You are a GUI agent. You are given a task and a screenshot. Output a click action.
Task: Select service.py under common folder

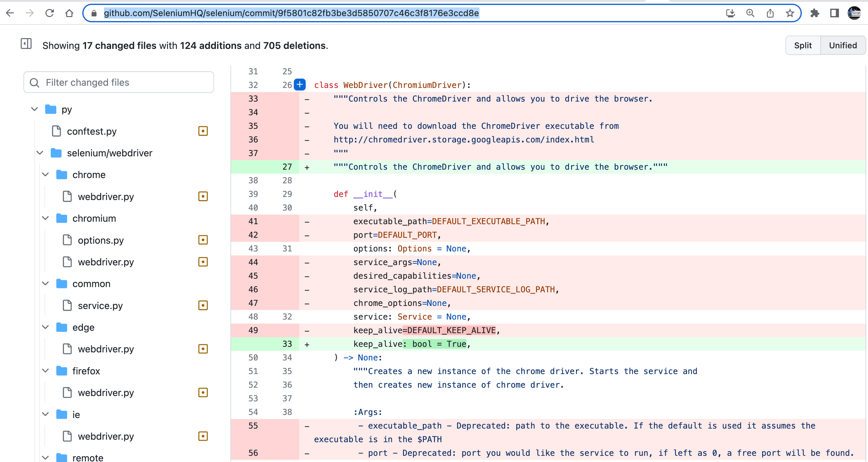point(100,306)
